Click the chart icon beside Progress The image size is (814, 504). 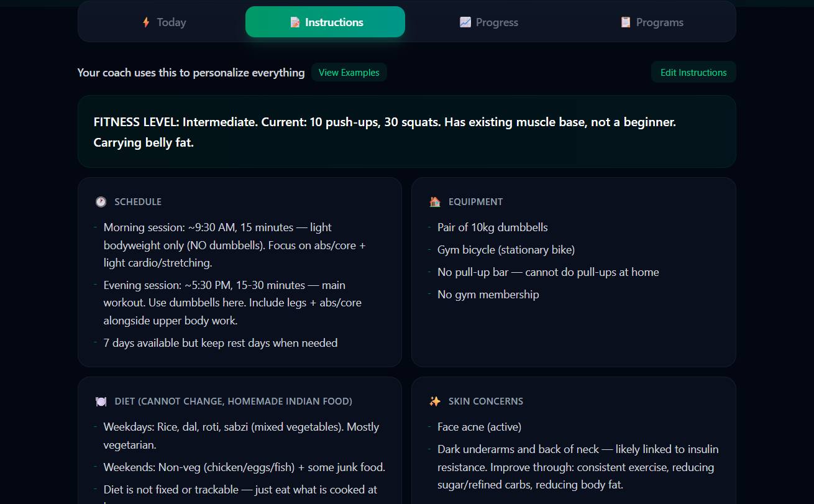465,22
